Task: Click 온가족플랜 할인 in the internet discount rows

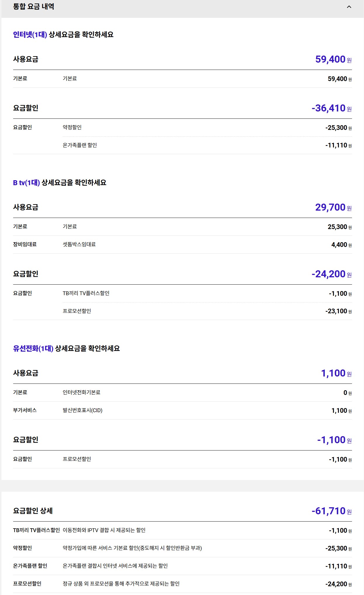Action: coord(80,145)
